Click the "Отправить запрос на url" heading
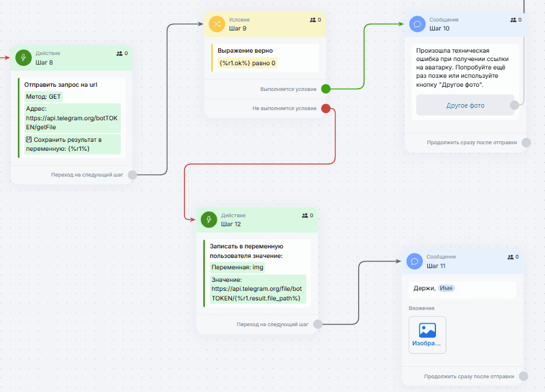Screen dimensions: 545x392 (61, 84)
